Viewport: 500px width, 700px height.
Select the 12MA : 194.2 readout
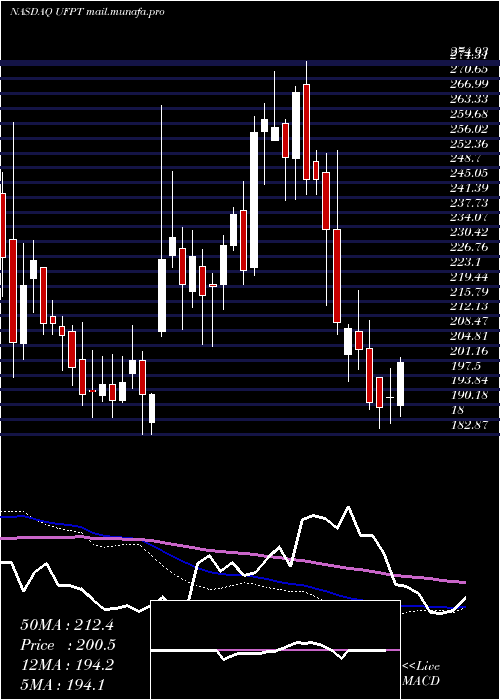67,665
